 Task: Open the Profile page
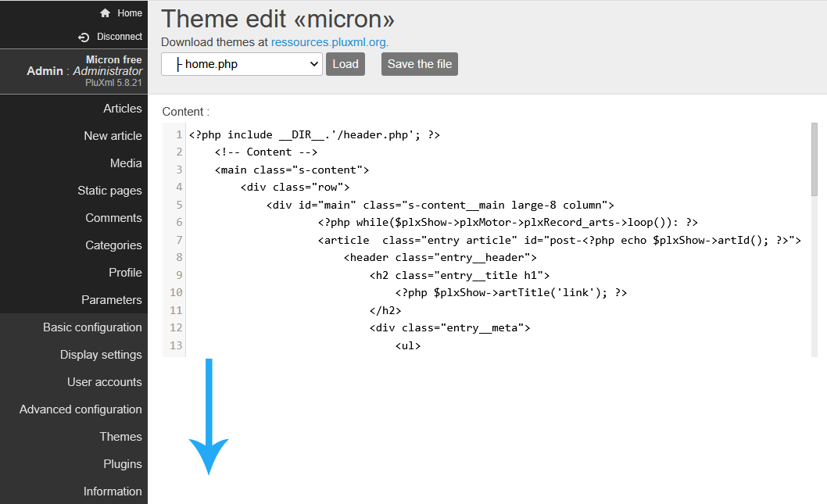125,273
